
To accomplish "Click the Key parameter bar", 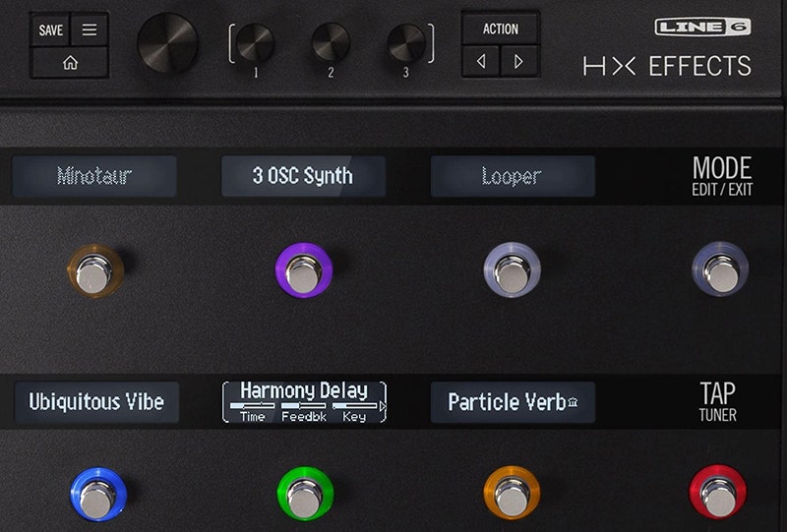I will tap(354, 405).
